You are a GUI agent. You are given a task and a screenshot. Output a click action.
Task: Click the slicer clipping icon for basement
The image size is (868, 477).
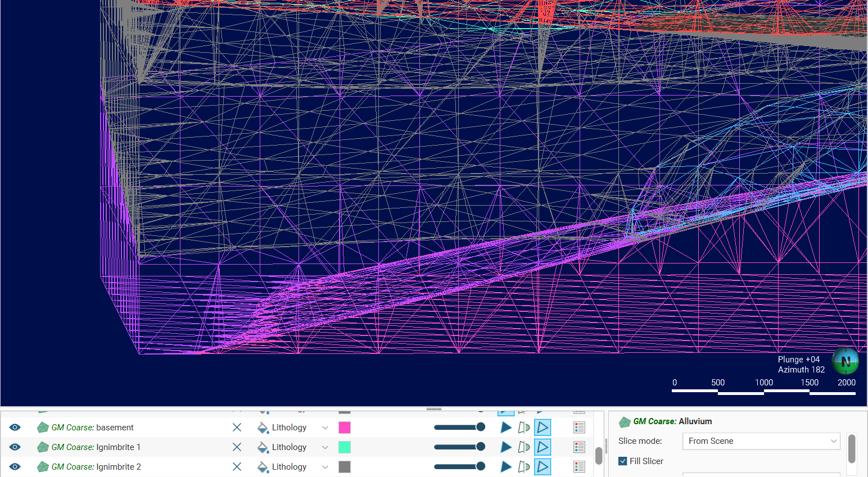(x=524, y=428)
